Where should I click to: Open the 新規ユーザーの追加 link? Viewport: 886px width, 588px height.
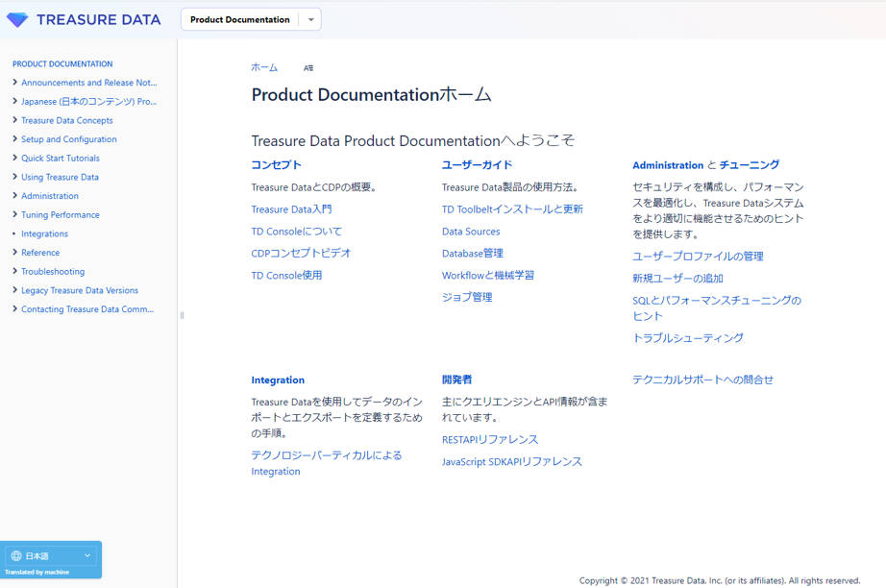678,279
